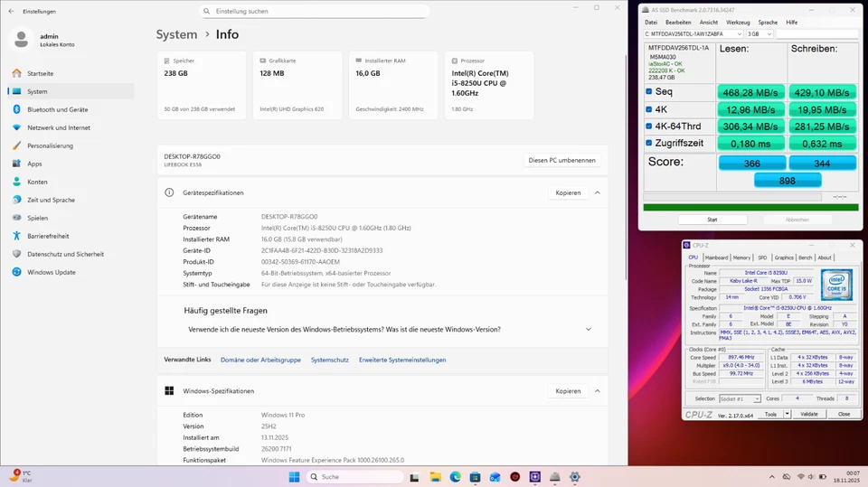Open the Tools dropdown arrow in CPU-Z
This screenshot has width=868, height=487.
click(x=787, y=414)
